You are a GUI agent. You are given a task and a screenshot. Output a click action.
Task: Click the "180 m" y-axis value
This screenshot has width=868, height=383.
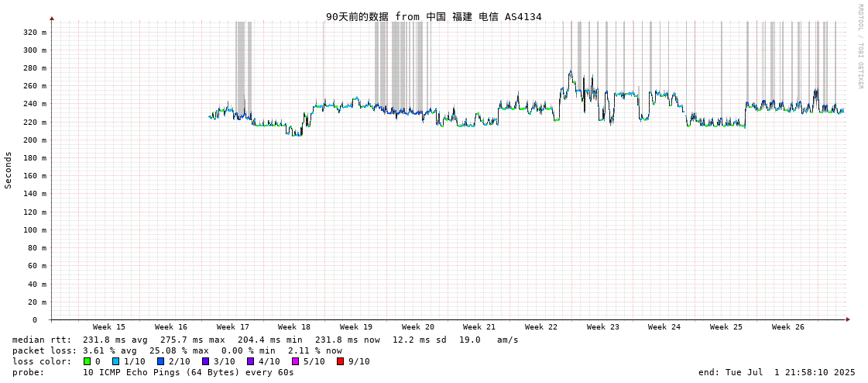point(35,158)
